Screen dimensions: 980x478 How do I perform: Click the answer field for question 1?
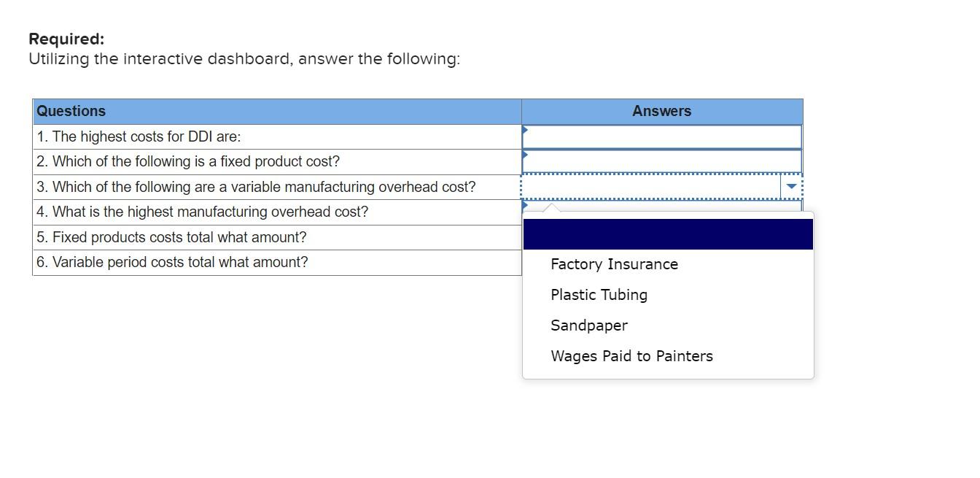point(660,136)
